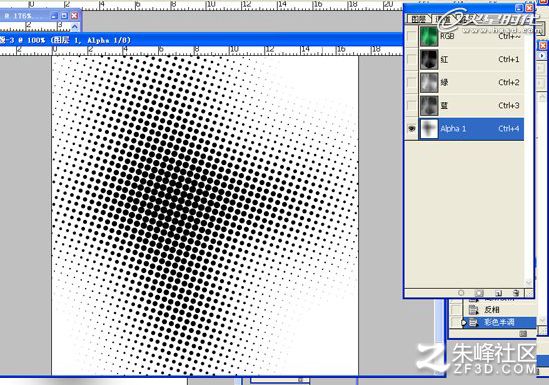This screenshot has height=385, width=549.
Task: Show the RGB channel visibility box
Action: (412, 36)
